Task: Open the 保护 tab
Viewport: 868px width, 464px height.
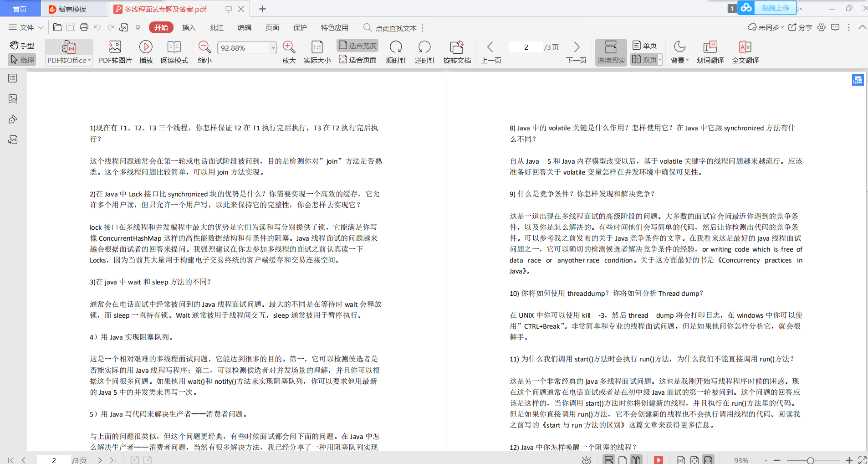Action: 300,27
